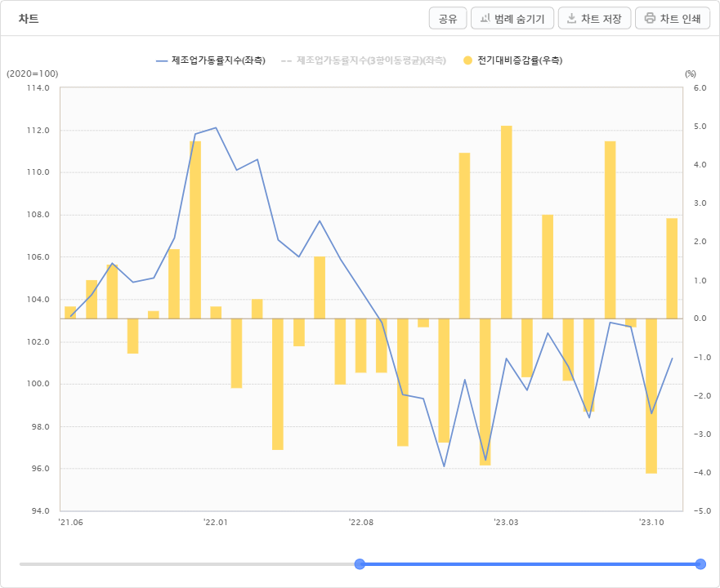Toggle the 제조업가동률지수(좌측) legend series
This screenshot has height=588, width=720.
click(211, 60)
